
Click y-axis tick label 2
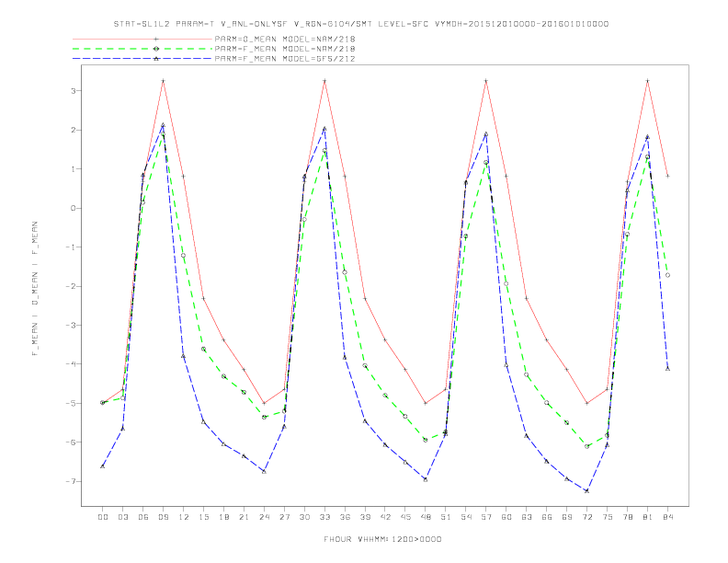tap(74, 130)
